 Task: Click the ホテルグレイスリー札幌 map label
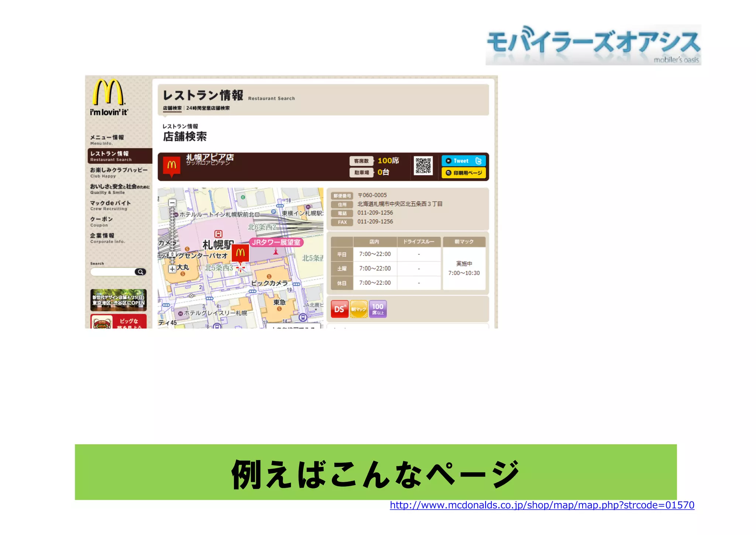point(216,313)
